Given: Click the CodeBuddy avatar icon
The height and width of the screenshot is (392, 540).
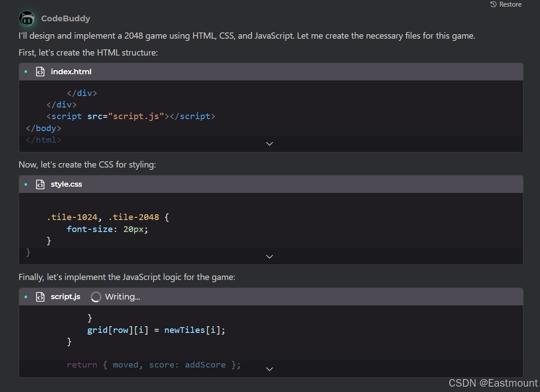Looking at the screenshot, I should point(26,19).
